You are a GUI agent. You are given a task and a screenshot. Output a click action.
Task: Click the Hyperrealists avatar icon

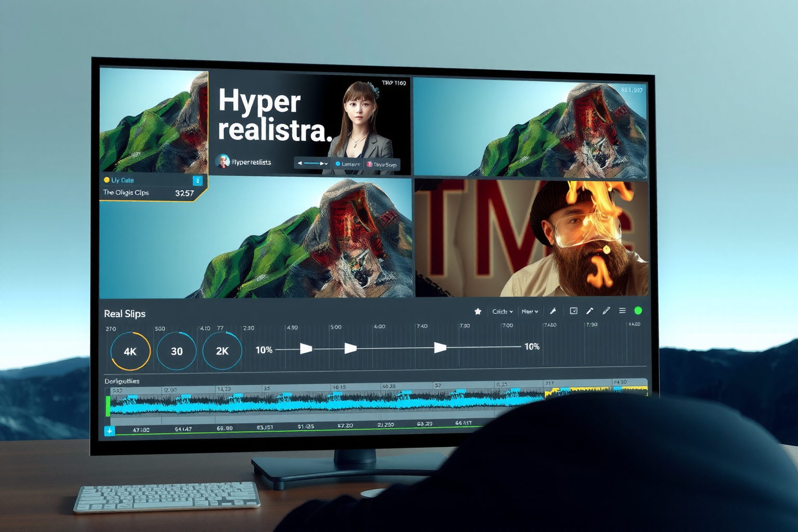click(223, 162)
